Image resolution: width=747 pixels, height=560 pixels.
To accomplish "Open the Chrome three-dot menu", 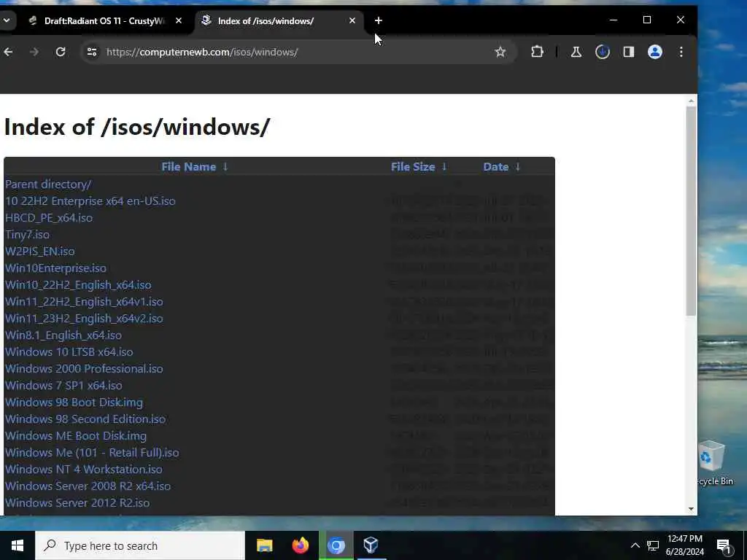I will (681, 52).
